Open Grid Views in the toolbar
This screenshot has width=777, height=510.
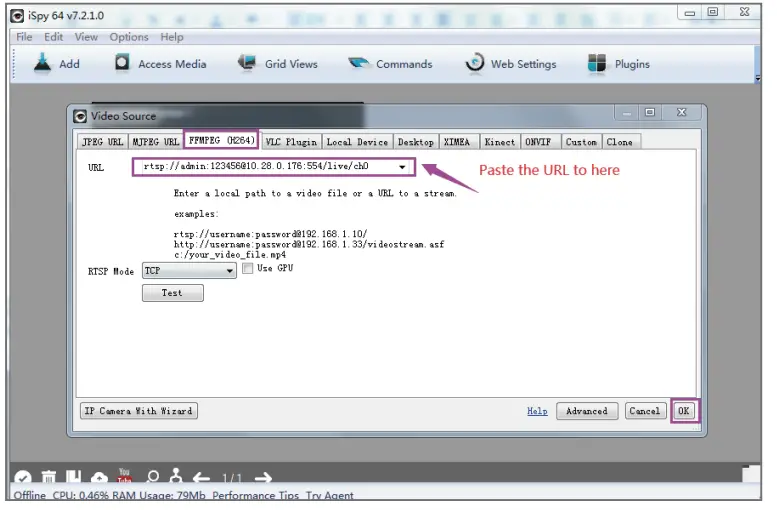coord(278,63)
